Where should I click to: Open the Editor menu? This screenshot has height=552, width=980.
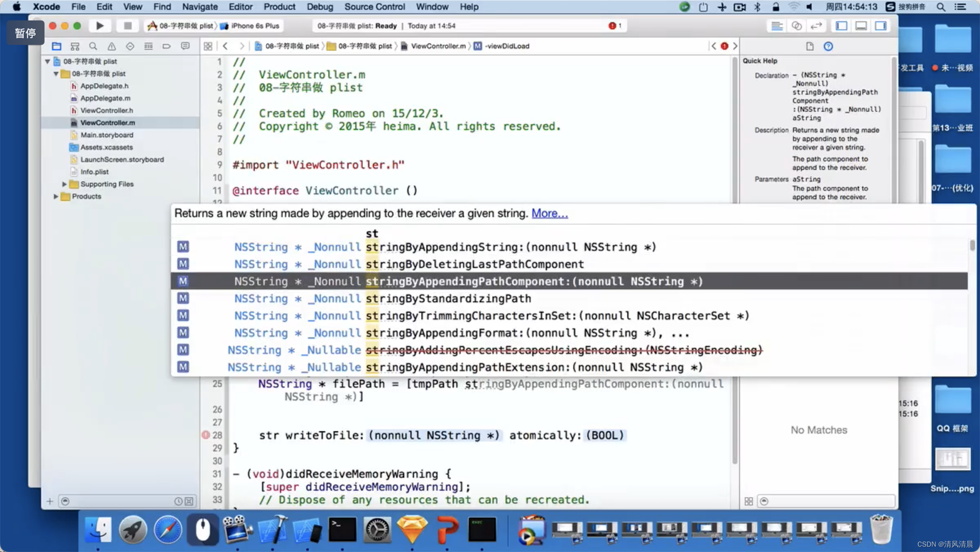point(241,7)
